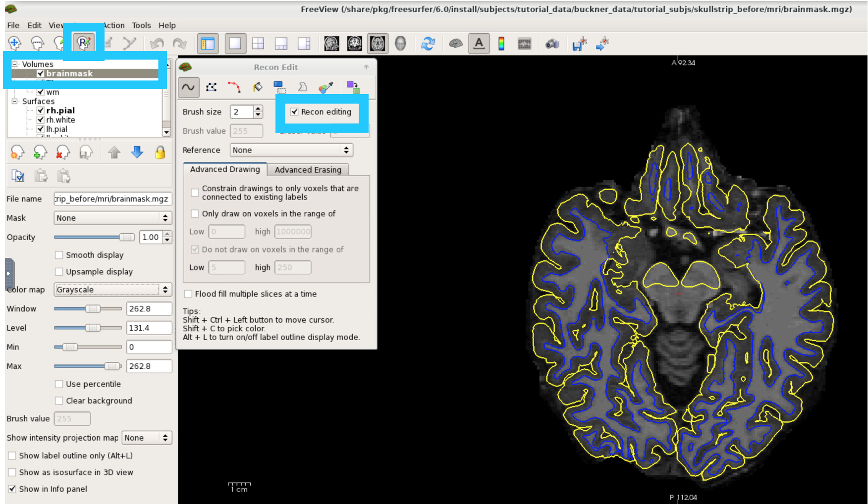
Task: Show label outline only option
Action: click(12, 455)
